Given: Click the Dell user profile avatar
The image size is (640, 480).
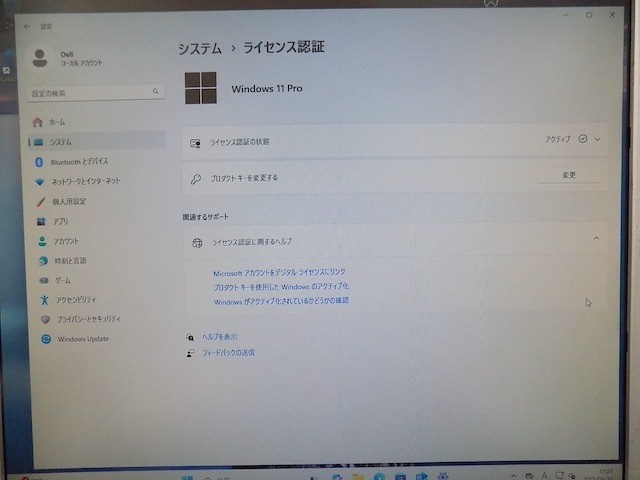Looking at the screenshot, I should tap(40, 58).
